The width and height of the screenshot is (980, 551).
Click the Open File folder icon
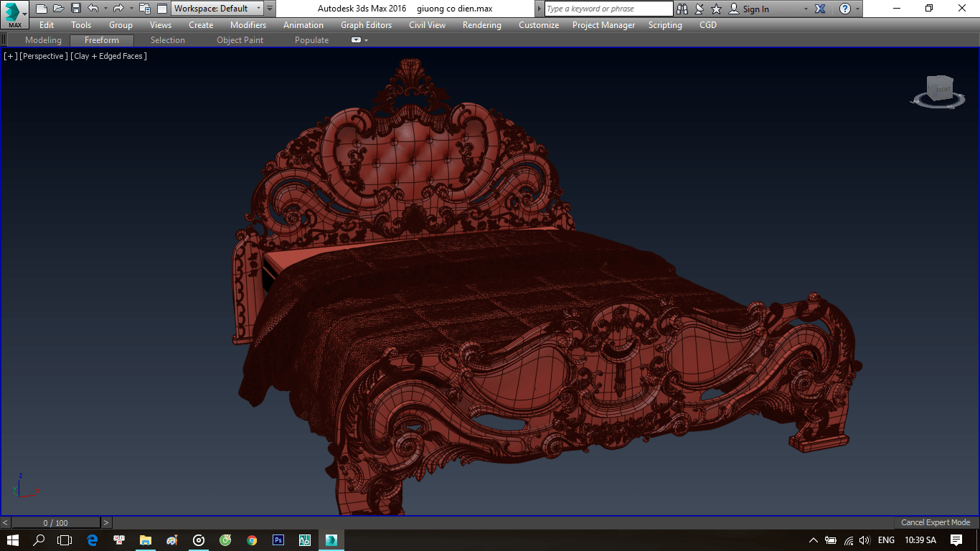pyautogui.click(x=58, y=9)
